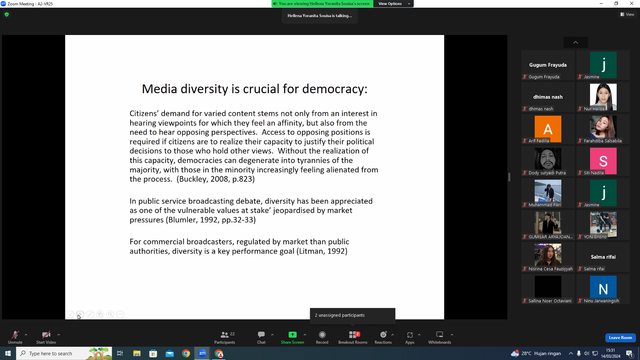
Task: Select Siti Nadila participant tile
Action: [603, 161]
